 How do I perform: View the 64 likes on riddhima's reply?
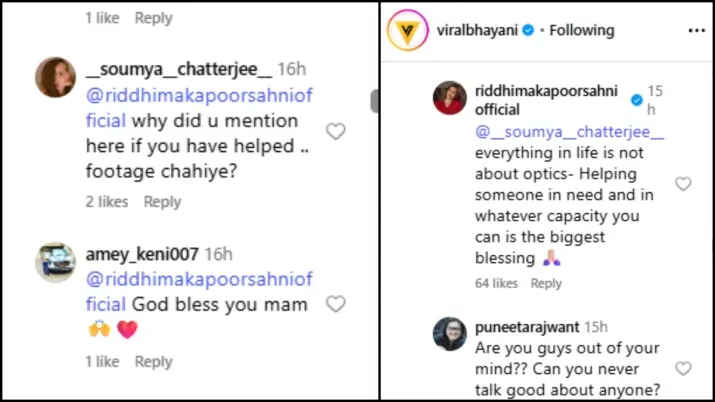496,284
